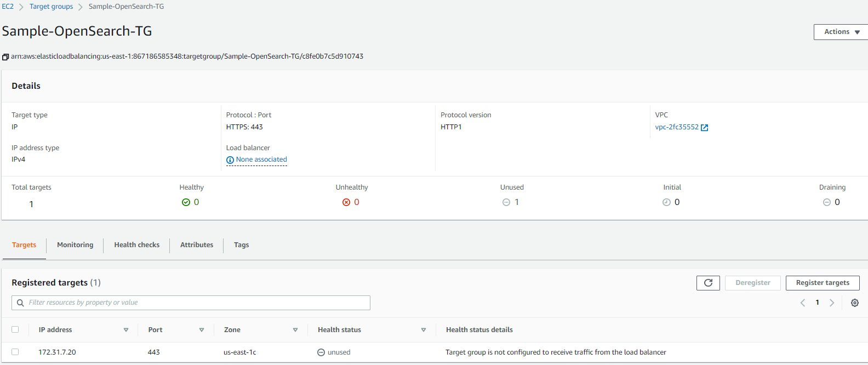The image size is (868, 365).
Task: Open table preferences gear icon
Action: (x=854, y=303)
